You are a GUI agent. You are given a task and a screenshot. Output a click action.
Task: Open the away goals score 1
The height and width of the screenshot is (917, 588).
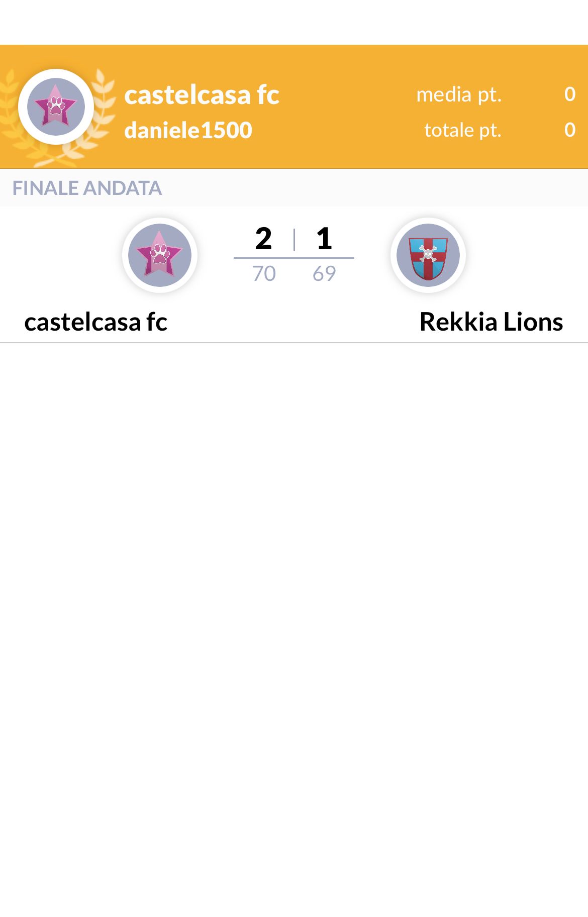point(324,238)
